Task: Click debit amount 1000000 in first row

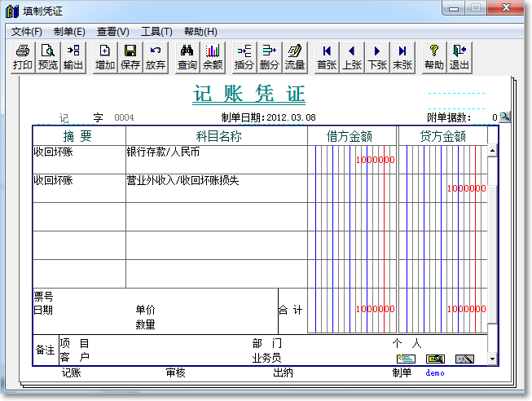Action: (375, 160)
